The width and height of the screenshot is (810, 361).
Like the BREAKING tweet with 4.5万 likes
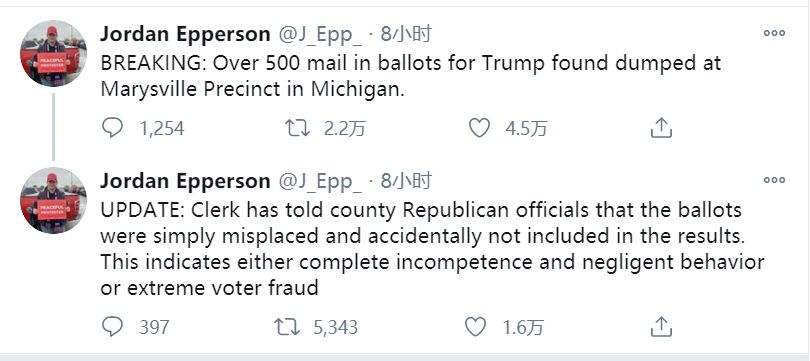pos(478,128)
